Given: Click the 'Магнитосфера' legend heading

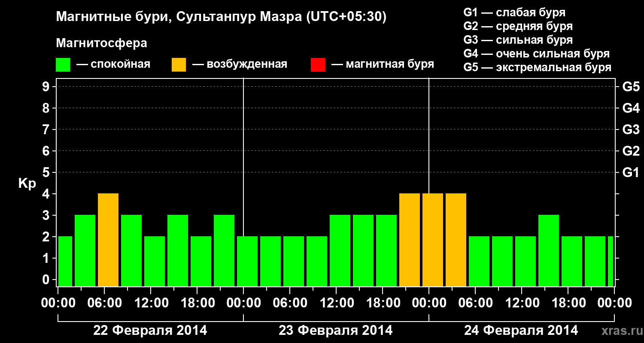Looking at the screenshot, I should pos(101,43).
